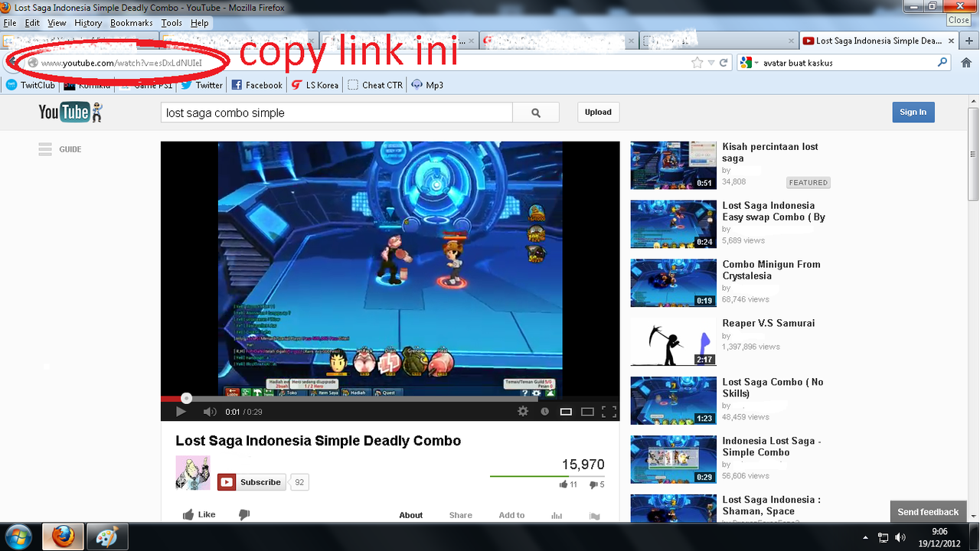Click the YouTube search magnifier button
980x551 pixels.
(x=536, y=112)
